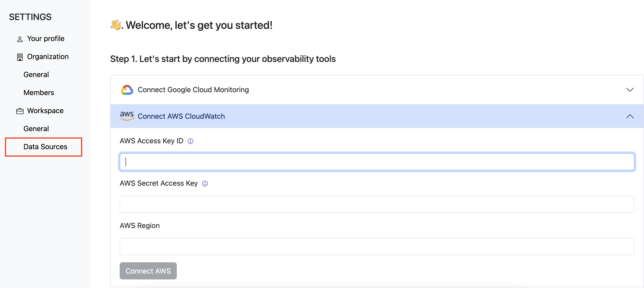
Task: Collapse the AWS CloudWatch section chevron
Action: click(x=630, y=116)
